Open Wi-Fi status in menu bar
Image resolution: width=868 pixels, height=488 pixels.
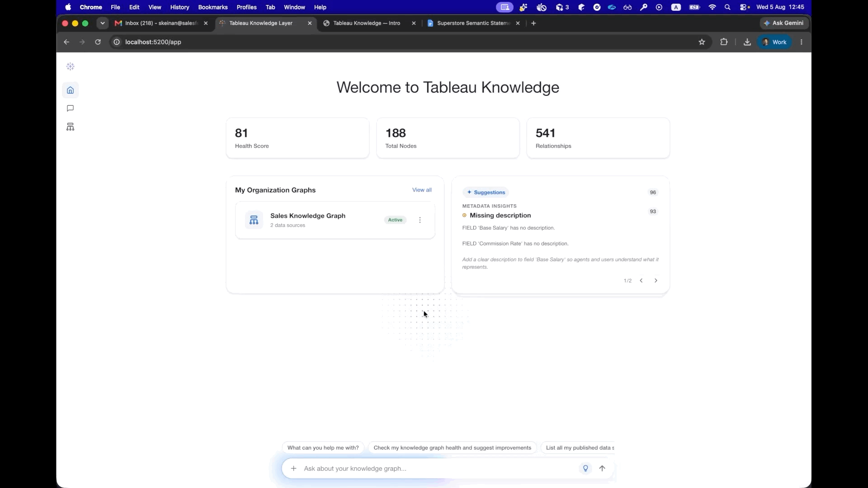tap(712, 7)
